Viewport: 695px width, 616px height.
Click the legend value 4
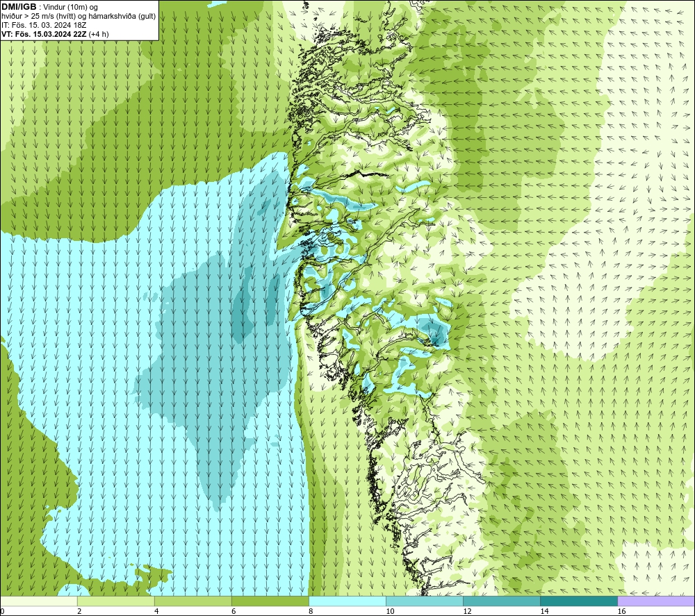click(156, 611)
